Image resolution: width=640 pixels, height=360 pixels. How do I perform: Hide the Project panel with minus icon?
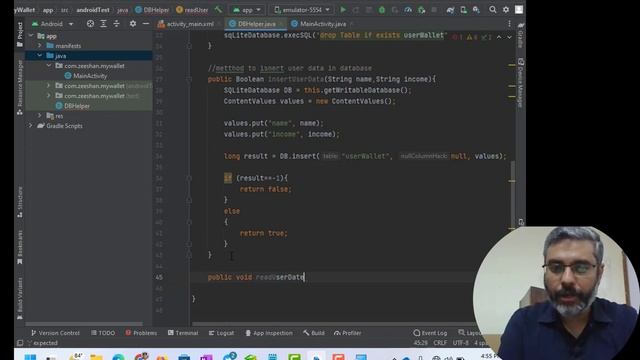coord(146,24)
